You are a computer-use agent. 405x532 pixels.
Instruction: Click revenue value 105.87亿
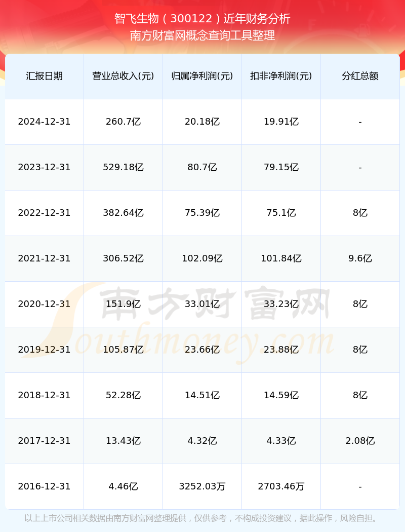pos(124,350)
